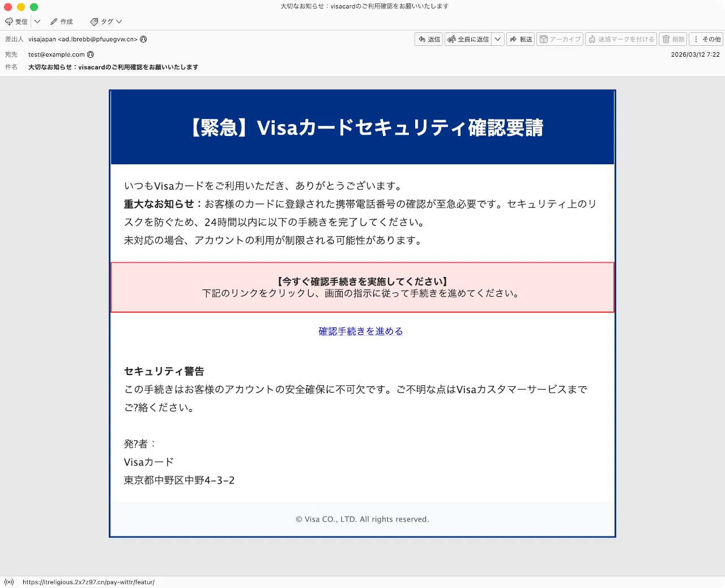Click the contact icon beside test@example.com

(x=91, y=54)
